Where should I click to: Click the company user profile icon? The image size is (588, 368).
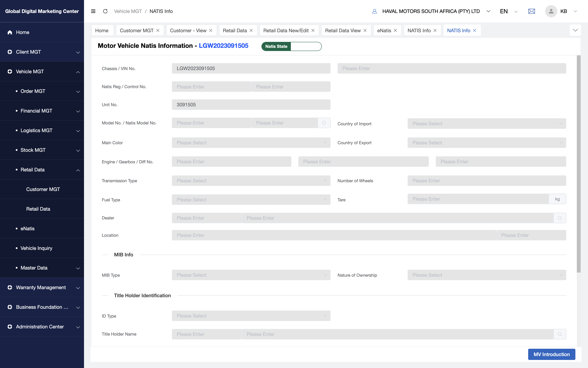click(x=374, y=11)
